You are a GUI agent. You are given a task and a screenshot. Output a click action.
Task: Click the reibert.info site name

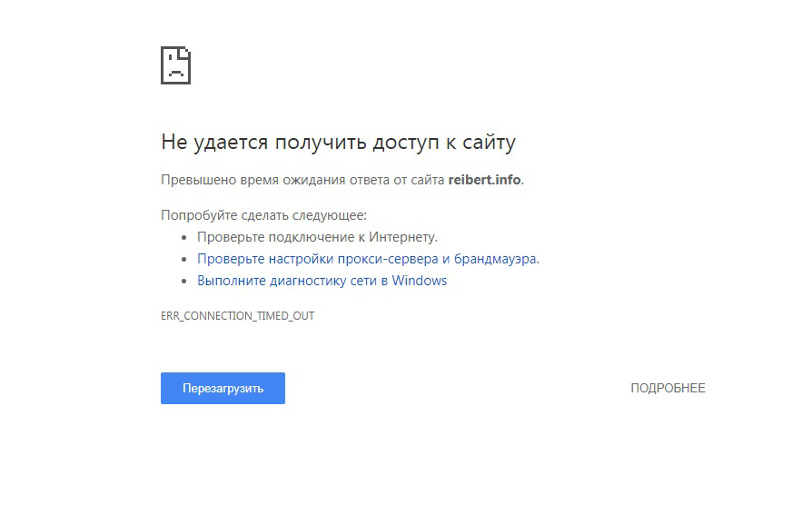(484, 179)
